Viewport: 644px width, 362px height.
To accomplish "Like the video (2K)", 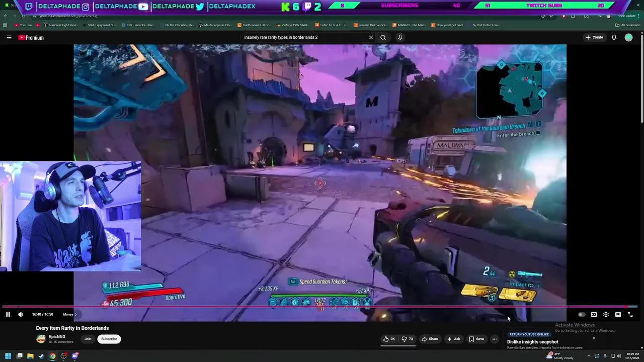I will click(x=389, y=339).
